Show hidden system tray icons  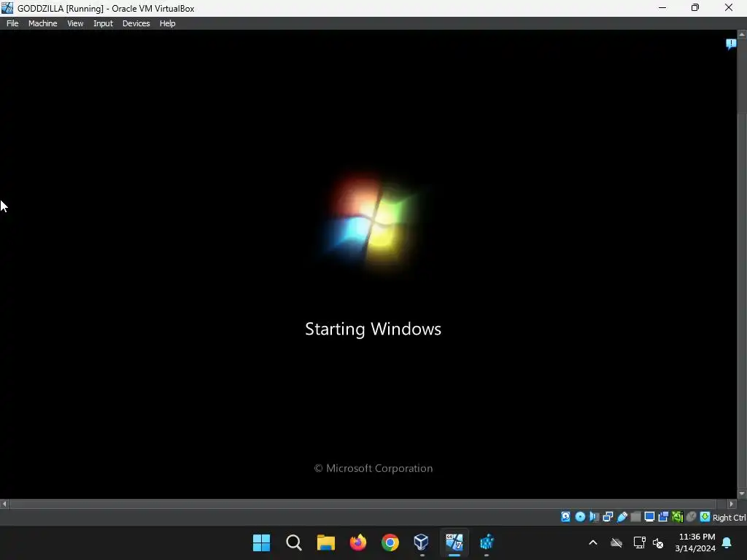tap(593, 542)
